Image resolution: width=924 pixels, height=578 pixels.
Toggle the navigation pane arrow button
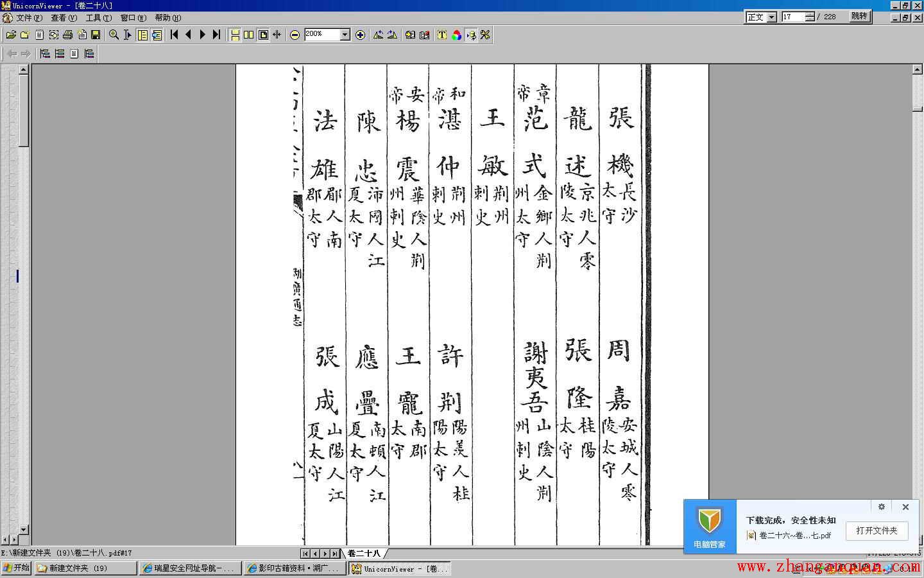click(x=157, y=35)
